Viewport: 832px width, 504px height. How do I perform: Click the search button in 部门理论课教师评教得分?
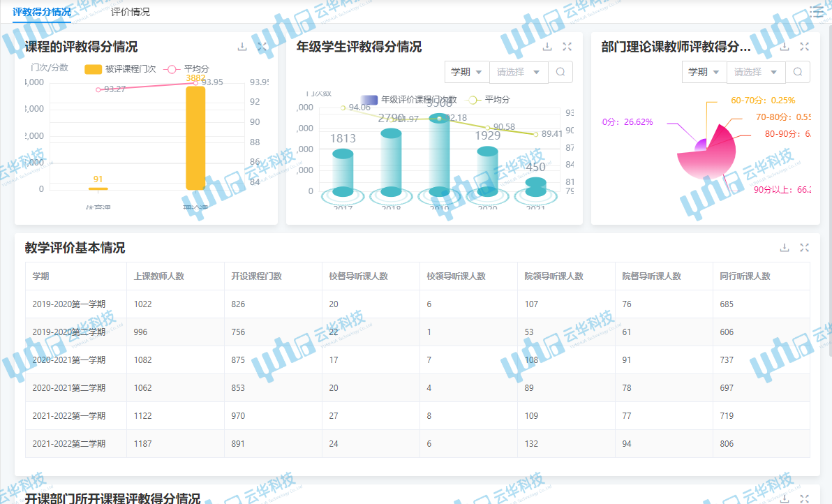(798, 72)
